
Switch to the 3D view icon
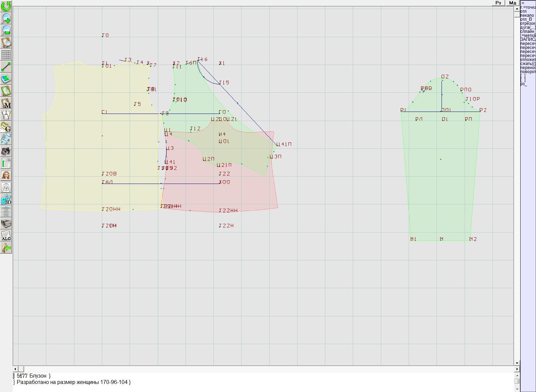click(6, 199)
